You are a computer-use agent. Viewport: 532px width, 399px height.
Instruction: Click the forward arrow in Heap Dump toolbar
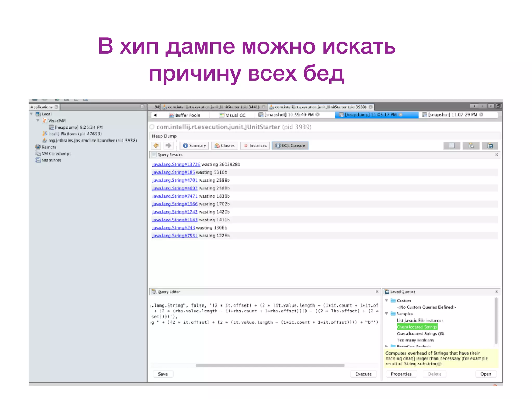coord(168,145)
